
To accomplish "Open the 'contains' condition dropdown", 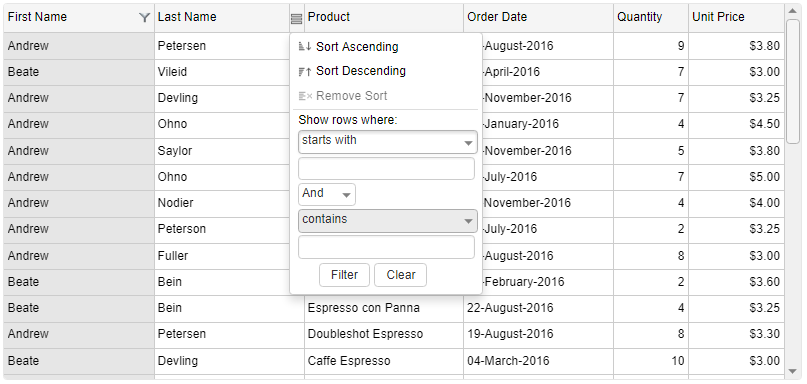I will pos(388,221).
